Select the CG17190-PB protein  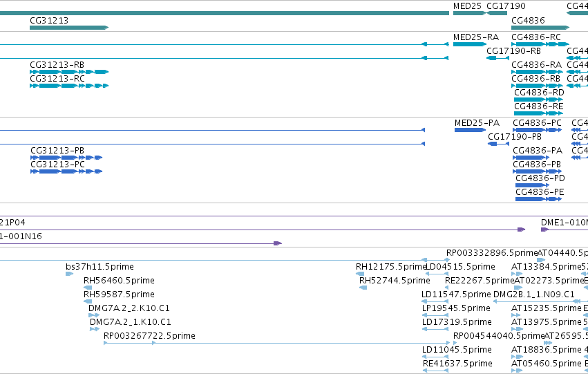point(498,144)
